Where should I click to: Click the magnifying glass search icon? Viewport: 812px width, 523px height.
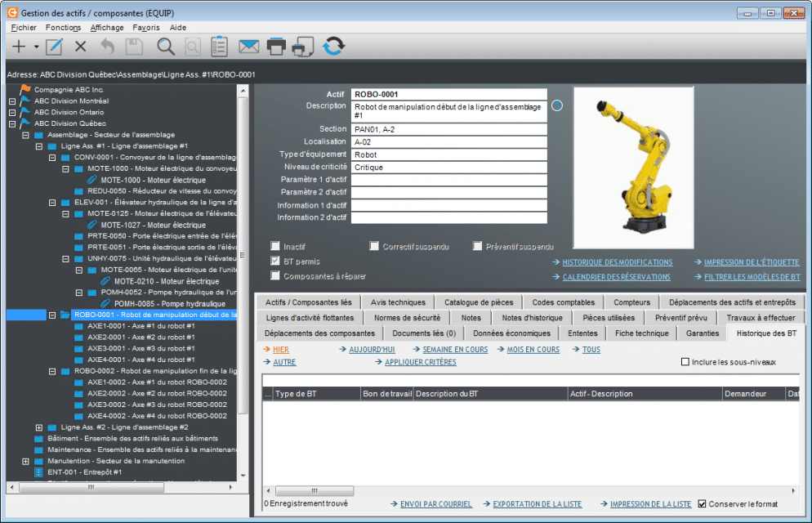pos(165,47)
